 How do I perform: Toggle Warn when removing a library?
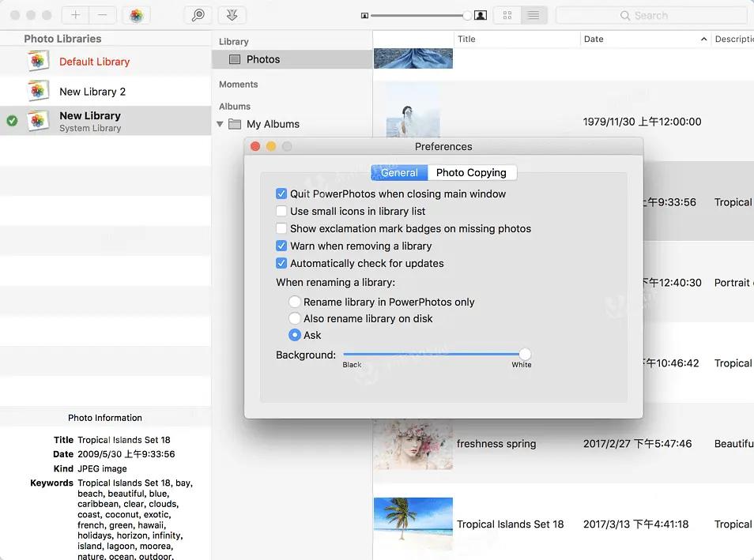click(281, 246)
